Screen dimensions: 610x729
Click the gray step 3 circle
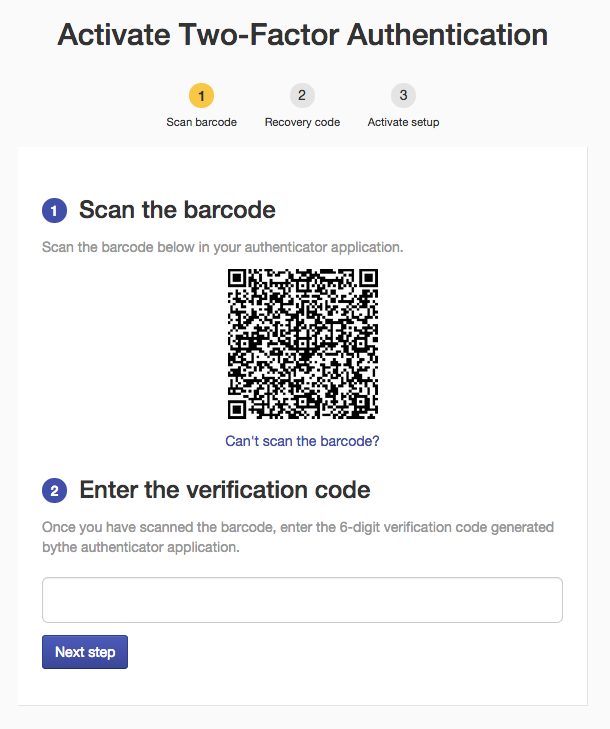click(403, 96)
